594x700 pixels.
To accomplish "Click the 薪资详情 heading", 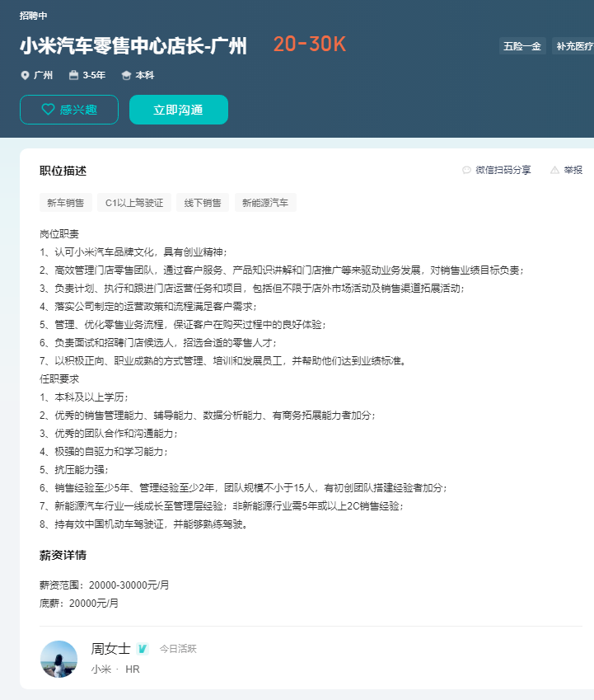I will [63, 555].
